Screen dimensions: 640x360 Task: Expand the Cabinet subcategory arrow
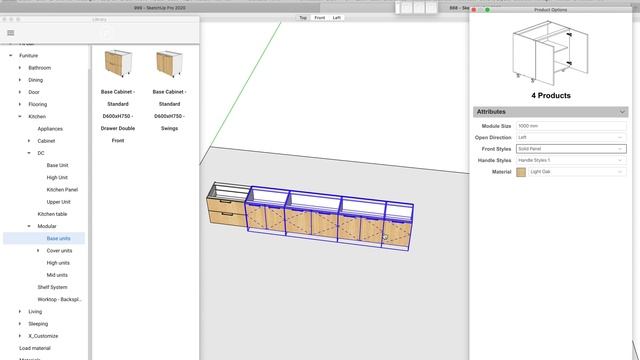tap(29, 141)
